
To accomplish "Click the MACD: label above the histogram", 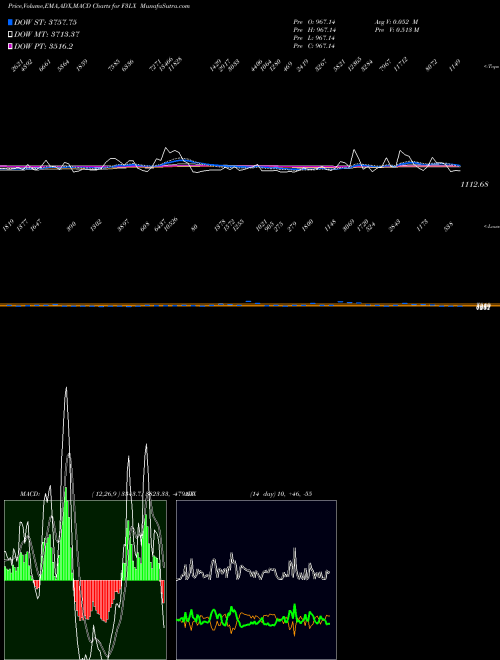I will (30, 494).
